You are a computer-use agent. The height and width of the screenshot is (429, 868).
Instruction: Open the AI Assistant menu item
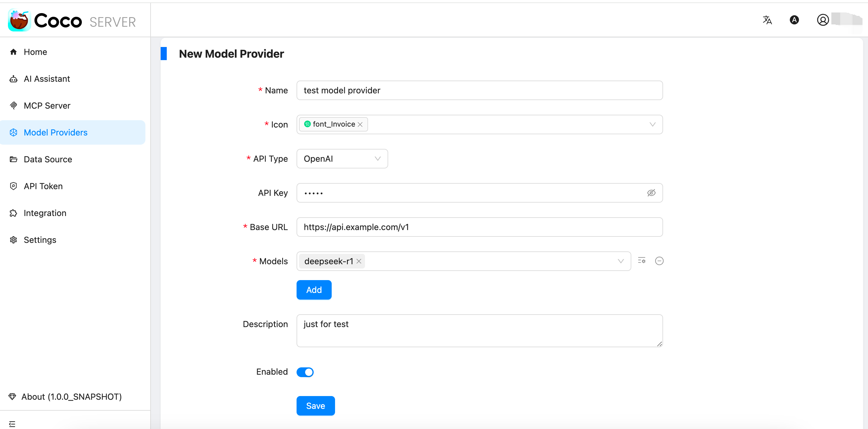pyautogui.click(x=73, y=79)
